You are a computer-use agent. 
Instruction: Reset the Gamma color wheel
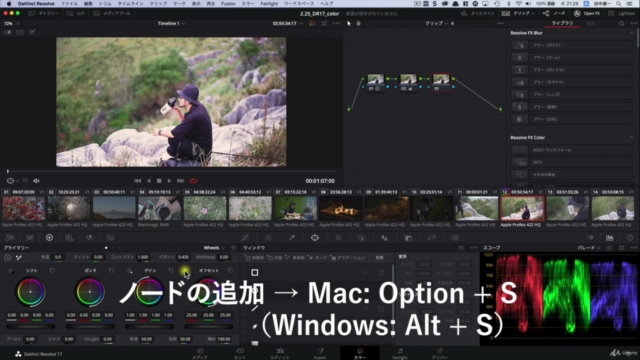[111, 271]
